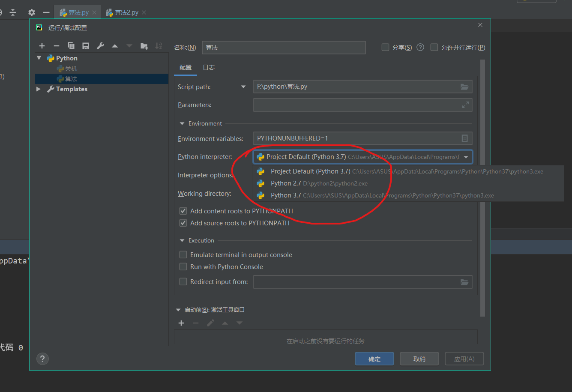Switch to the 日志 tab
The width and height of the screenshot is (572, 392).
209,67
